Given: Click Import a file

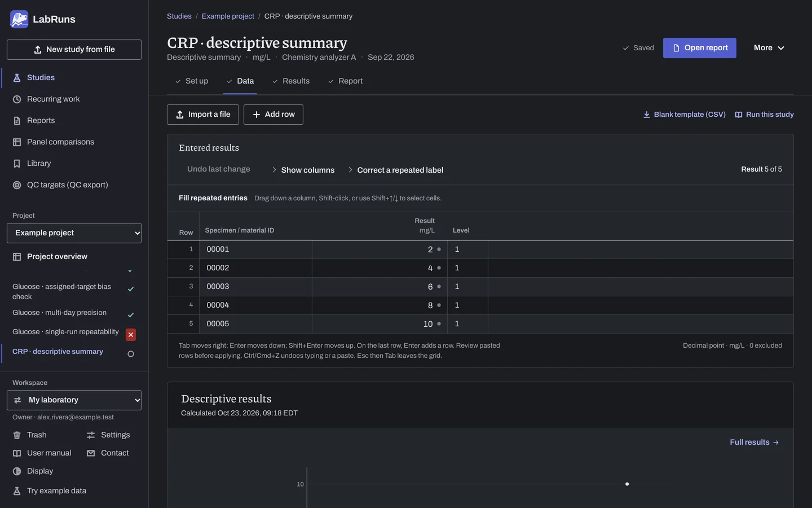Looking at the screenshot, I should [203, 115].
